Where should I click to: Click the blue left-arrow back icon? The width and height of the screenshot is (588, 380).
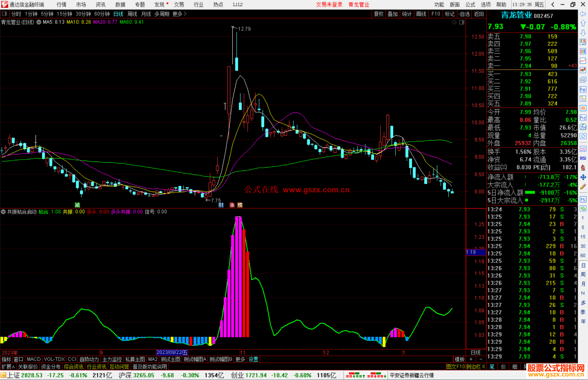pyautogui.click(x=583, y=14)
